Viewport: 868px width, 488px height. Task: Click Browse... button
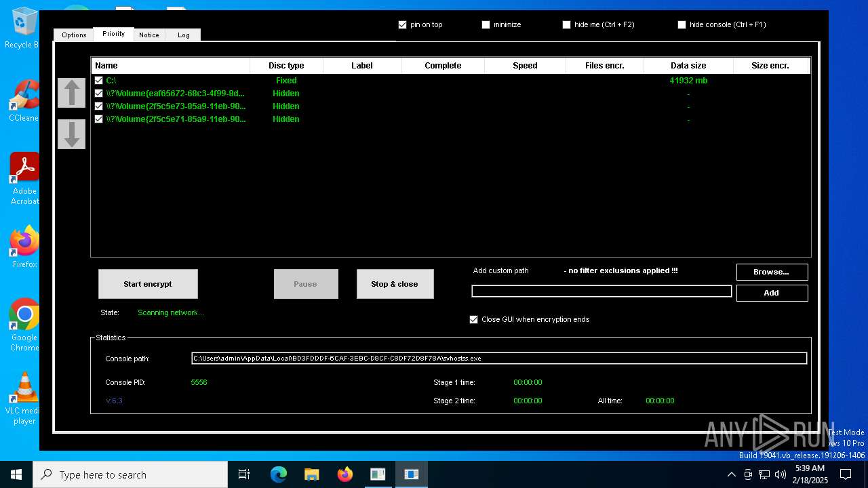(772, 272)
